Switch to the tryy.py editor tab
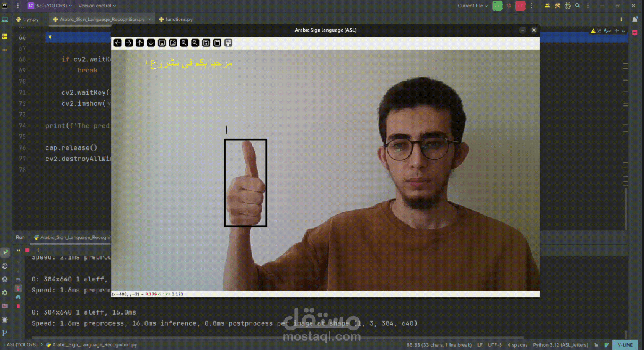 click(x=27, y=19)
